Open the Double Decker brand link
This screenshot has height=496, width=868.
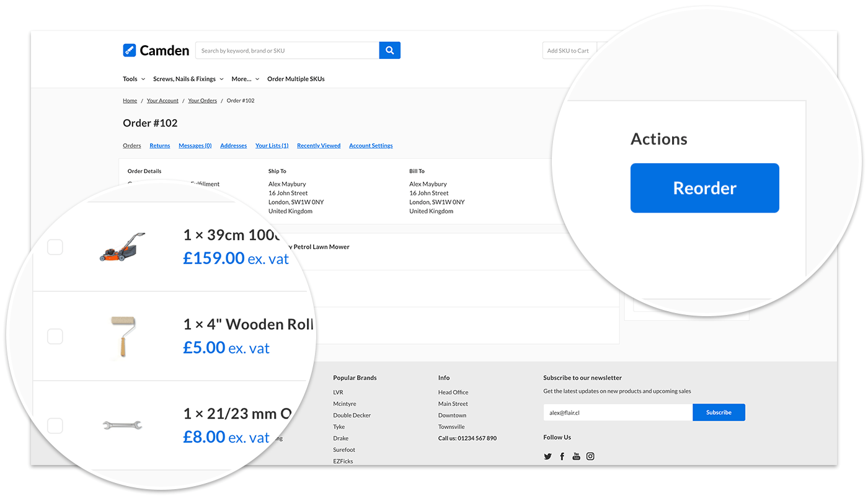click(352, 415)
